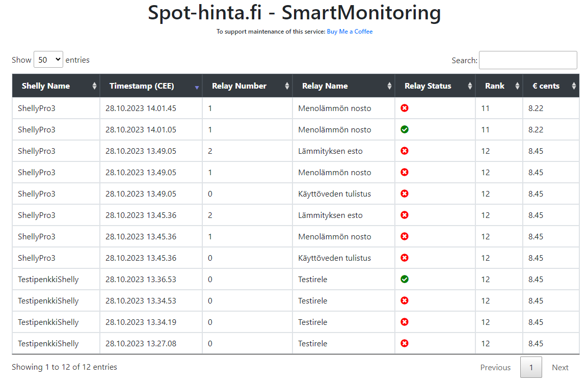Click the sort arrows in Relay Name header
The image size is (588, 386).
(389, 86)
